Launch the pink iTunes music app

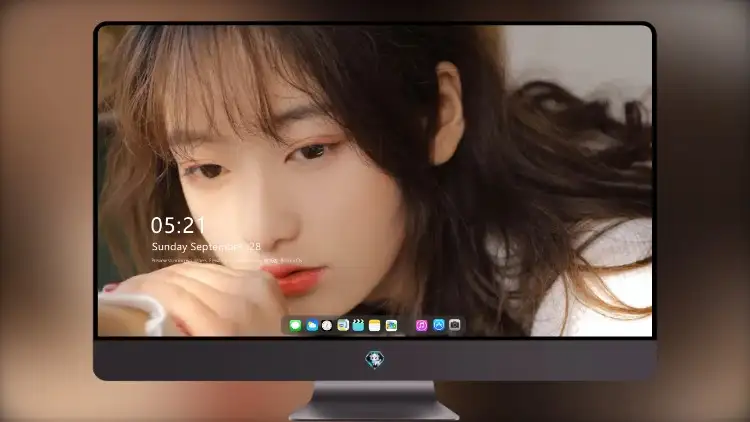pyautogui.click(x=421, y=325)
